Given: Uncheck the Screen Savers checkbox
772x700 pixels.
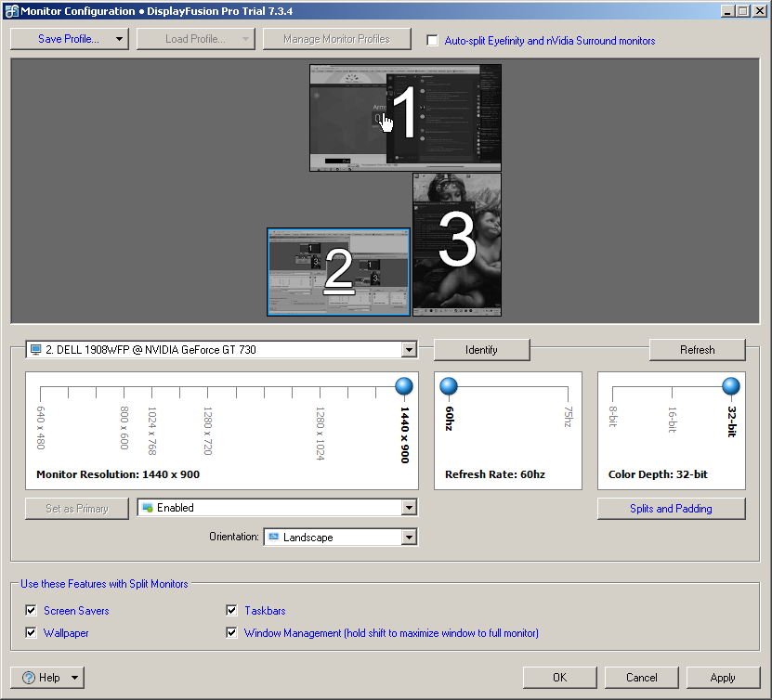Looking at the screenshot, I should [31, 611].
